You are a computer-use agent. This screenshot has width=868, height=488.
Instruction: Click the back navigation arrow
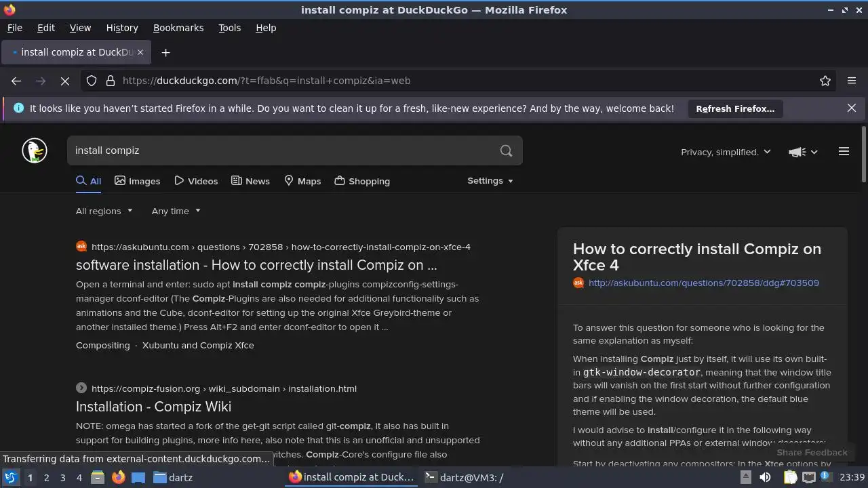coord(16,81)
